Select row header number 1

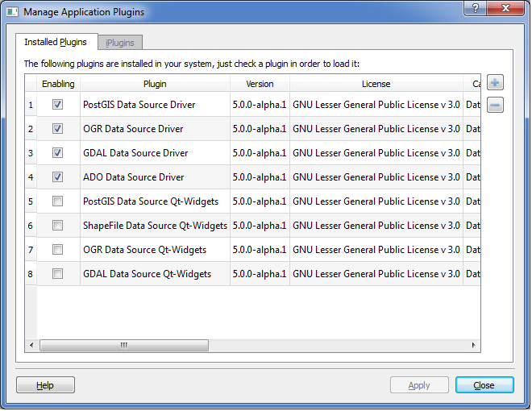(31, 105)
